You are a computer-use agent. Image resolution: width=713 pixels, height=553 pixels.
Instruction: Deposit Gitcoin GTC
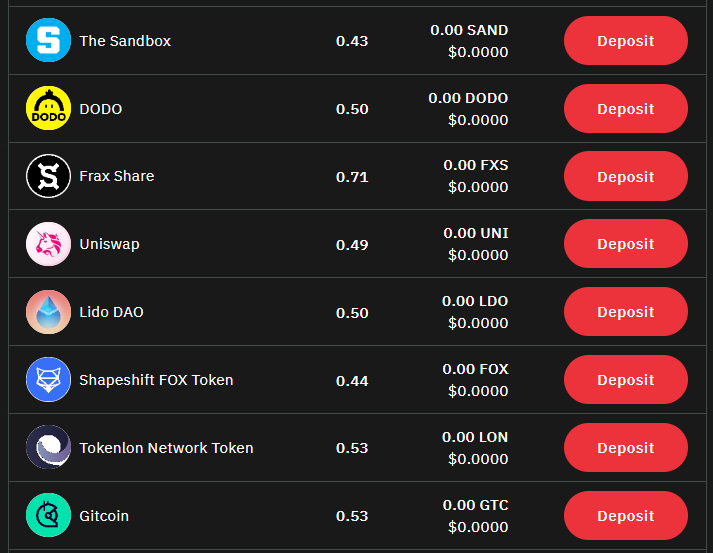point(626,516)
